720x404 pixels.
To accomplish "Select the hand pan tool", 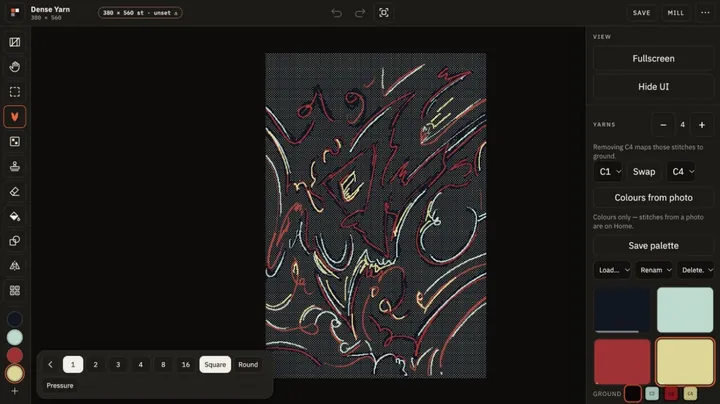I will (x=15, y=67).
